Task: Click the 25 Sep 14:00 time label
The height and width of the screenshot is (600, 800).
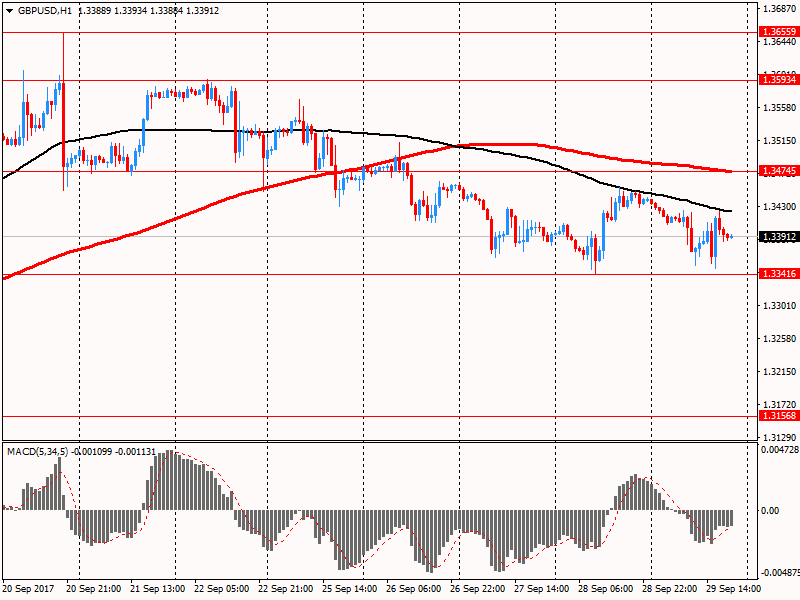Action: [349, 589]
